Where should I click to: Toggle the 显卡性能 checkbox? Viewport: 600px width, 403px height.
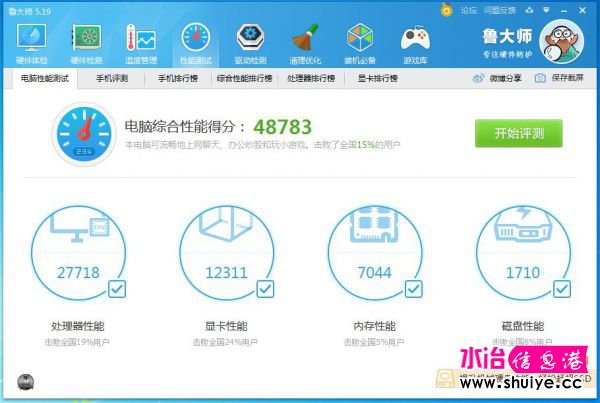pyautogui.click(x=265, y=289)
